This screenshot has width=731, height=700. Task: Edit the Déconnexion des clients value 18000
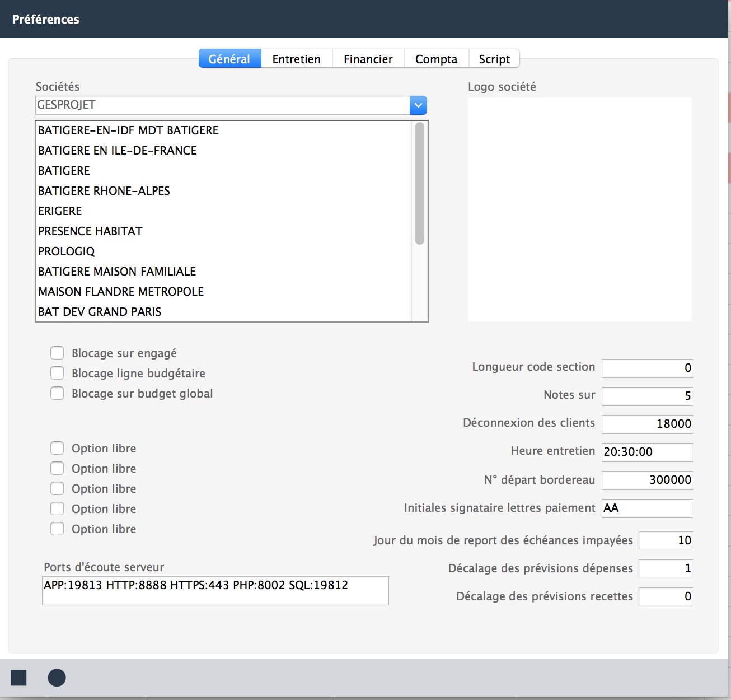tap(648, 424)
